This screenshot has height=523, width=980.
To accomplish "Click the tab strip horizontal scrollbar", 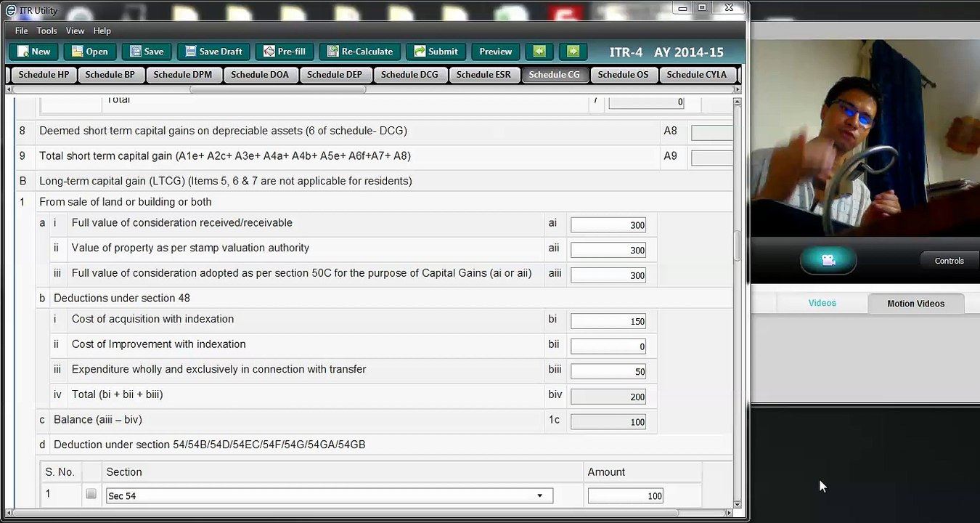I will (278, 89).
